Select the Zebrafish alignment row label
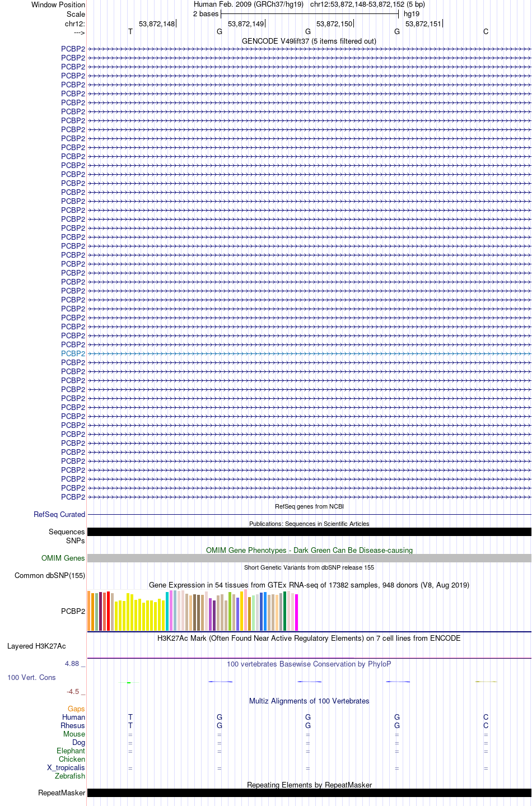Viewport: 532px width, 806px height. [x=70, y=776]
